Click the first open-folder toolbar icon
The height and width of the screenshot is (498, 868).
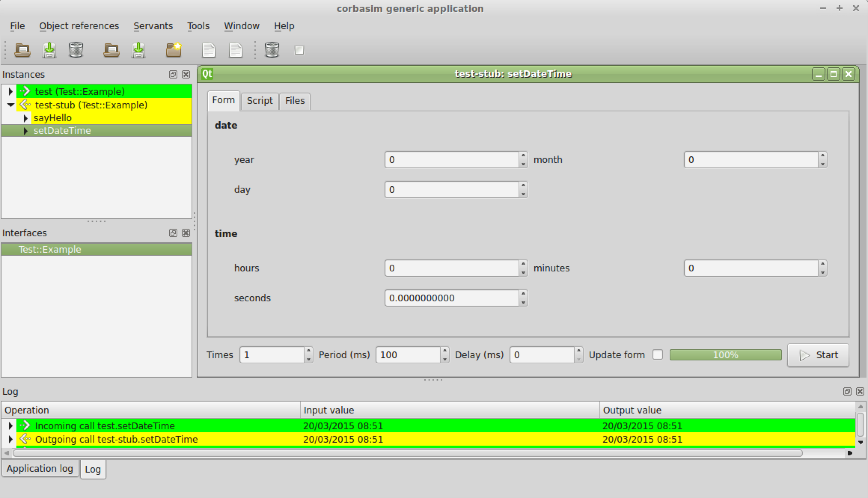[22, 50]
